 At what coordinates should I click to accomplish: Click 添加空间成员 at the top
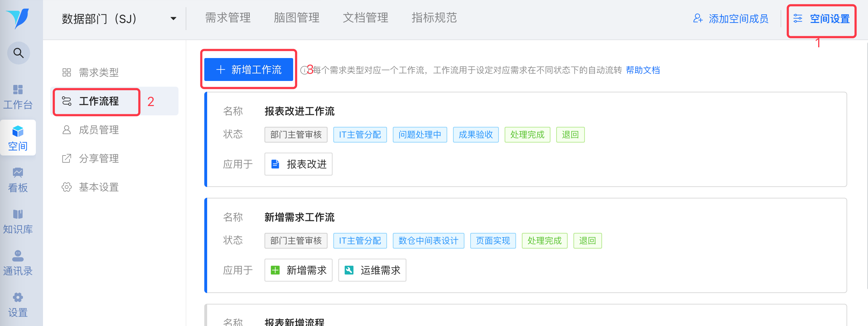pyautogui.click(x=731, y=19)
